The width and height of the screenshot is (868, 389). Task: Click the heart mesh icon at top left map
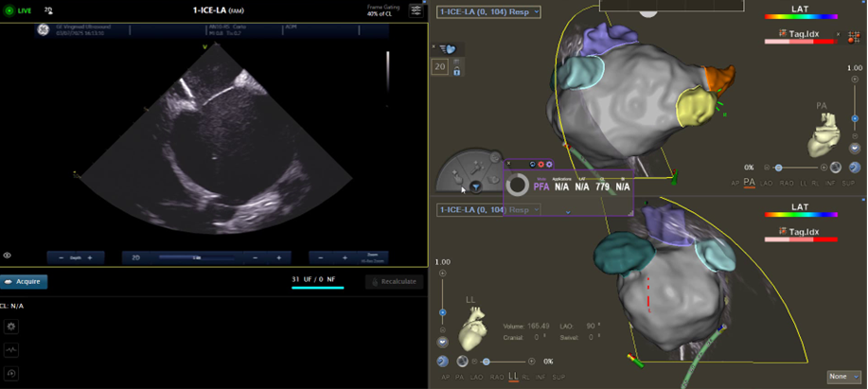[x=449, y=50]
